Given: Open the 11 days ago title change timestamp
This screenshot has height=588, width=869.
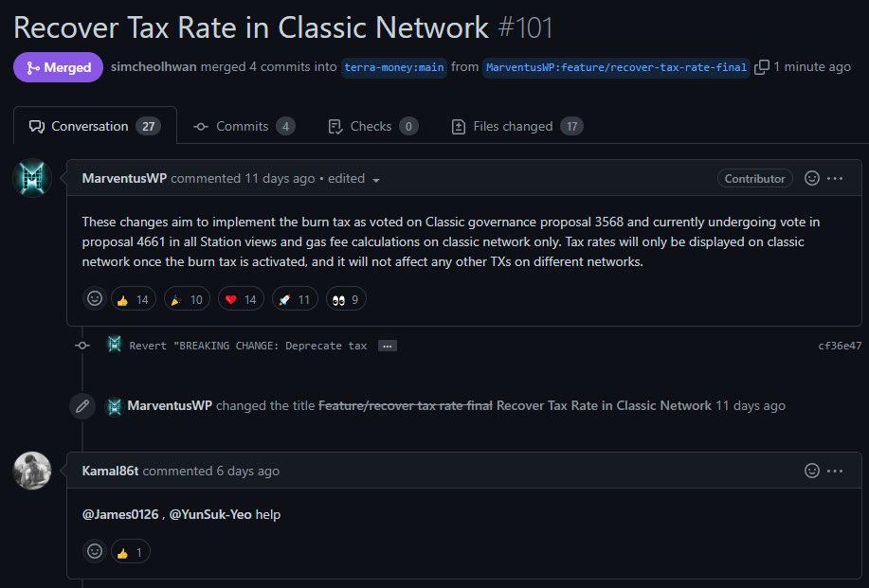Looking at the screenshot, I should [x=751, y=405].
